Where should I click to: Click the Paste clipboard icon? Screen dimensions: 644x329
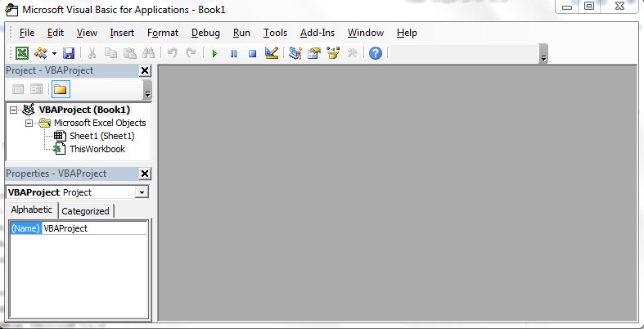(x=130, y=53)
